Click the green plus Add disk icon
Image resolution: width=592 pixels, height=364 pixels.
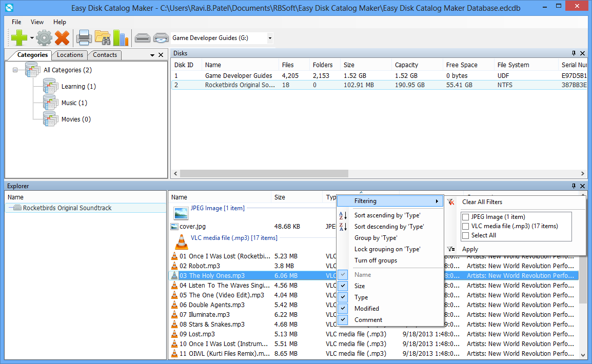[x=19, y=38]
